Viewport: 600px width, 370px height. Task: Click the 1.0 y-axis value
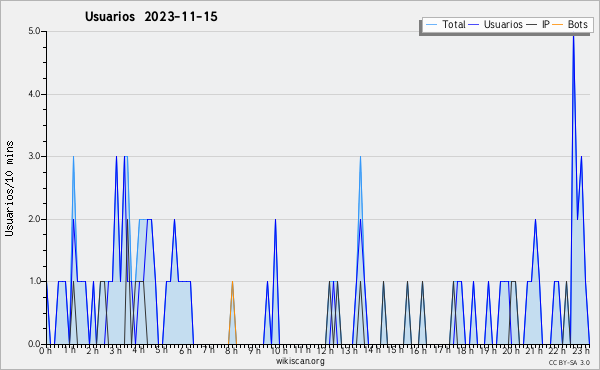pyautogui.click(x=34, y=281)
